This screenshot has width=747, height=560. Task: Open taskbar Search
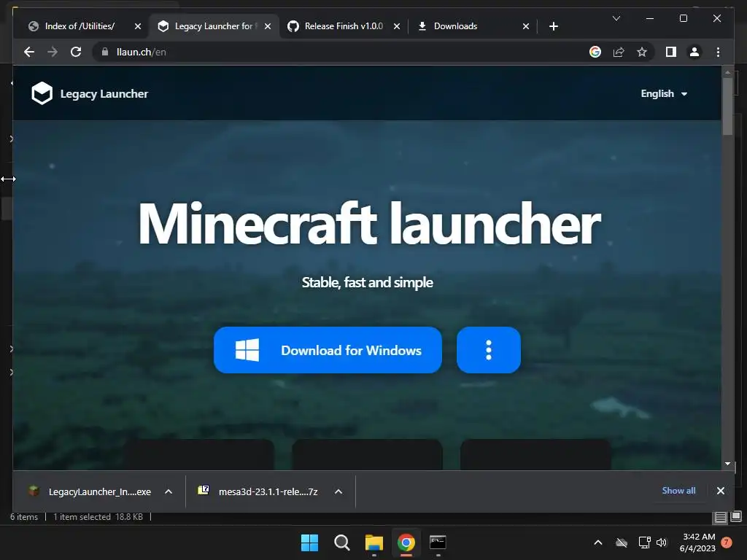pyautogui.click(x=341, y=542)
